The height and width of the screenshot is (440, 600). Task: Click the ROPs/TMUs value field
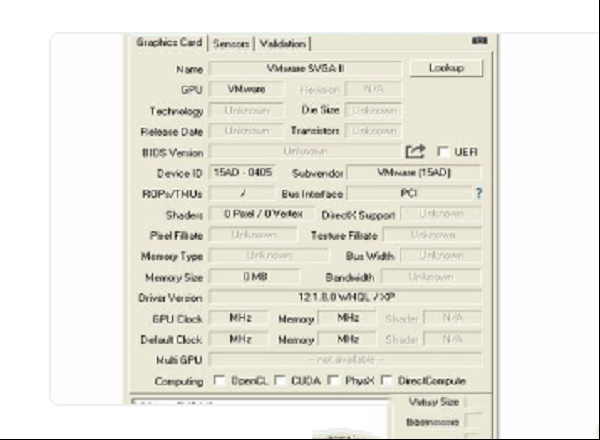(242, 193)
